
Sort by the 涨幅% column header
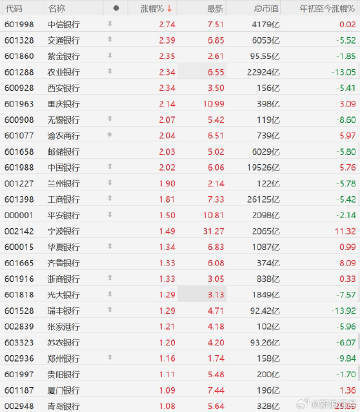point(152,9)
